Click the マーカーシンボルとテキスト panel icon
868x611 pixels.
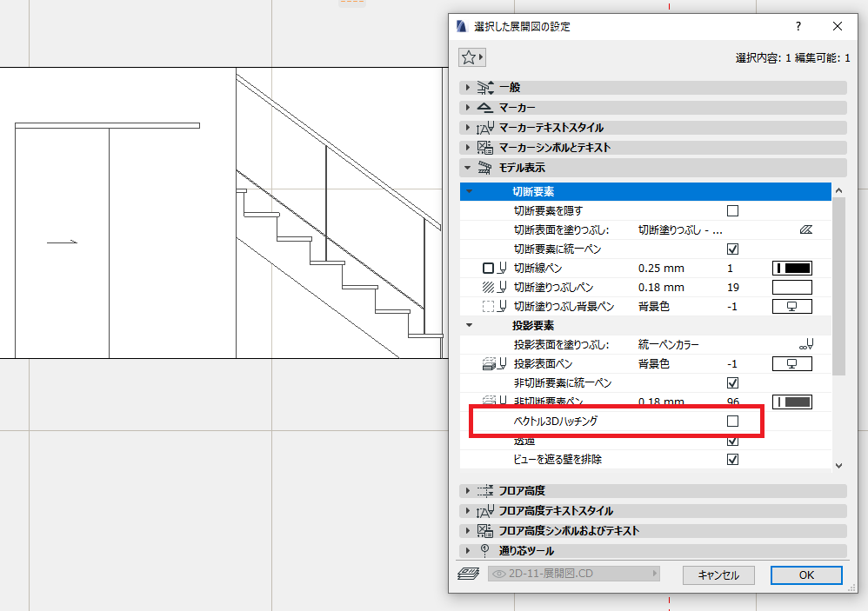(485, 148)
